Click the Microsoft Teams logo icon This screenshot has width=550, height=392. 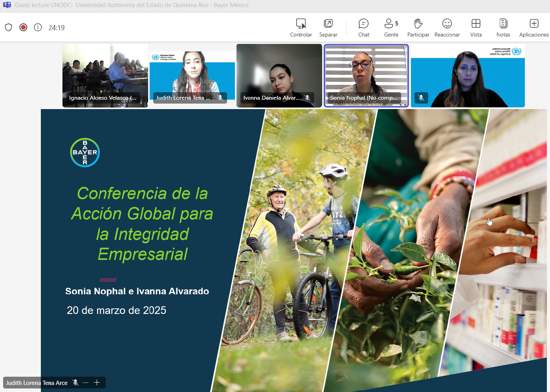[7, 5]
